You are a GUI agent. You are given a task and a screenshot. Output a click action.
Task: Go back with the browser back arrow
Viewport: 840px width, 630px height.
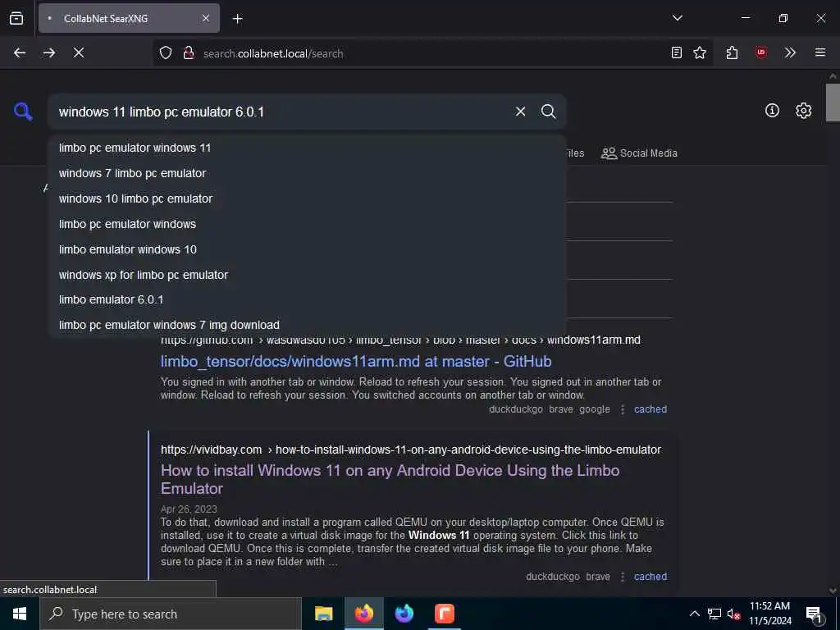pyautogui.click(x=20, y=52)
